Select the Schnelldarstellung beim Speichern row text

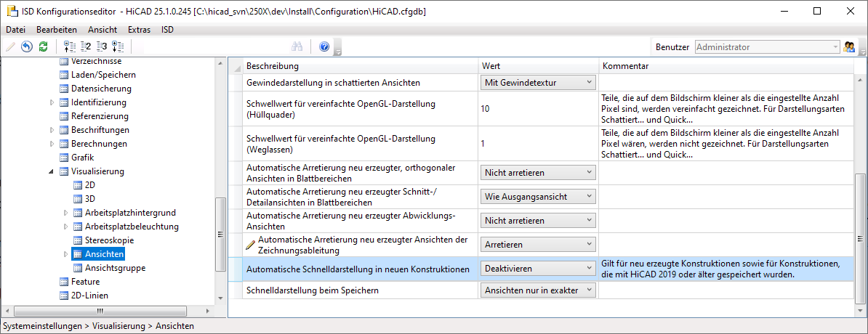[312, 290]
